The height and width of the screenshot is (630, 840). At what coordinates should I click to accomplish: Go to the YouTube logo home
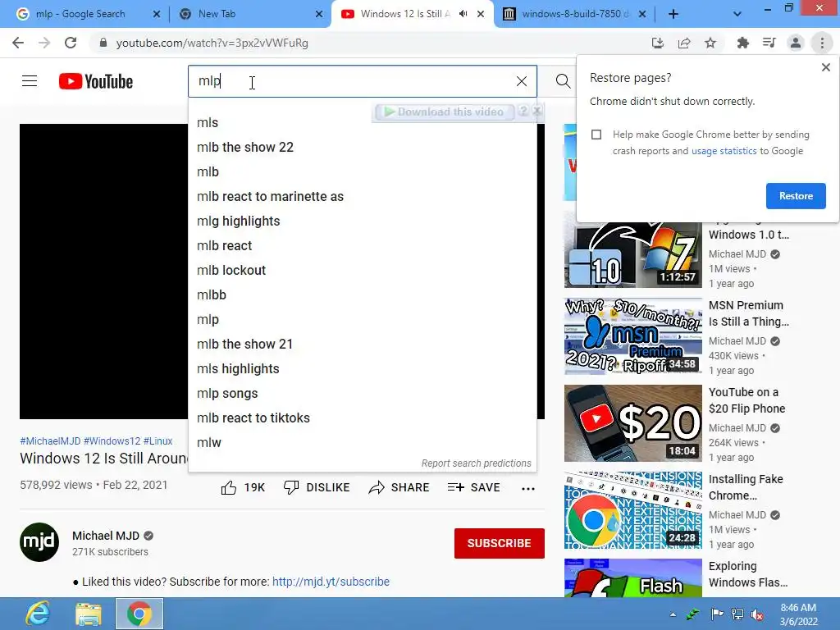coord(96,81)
